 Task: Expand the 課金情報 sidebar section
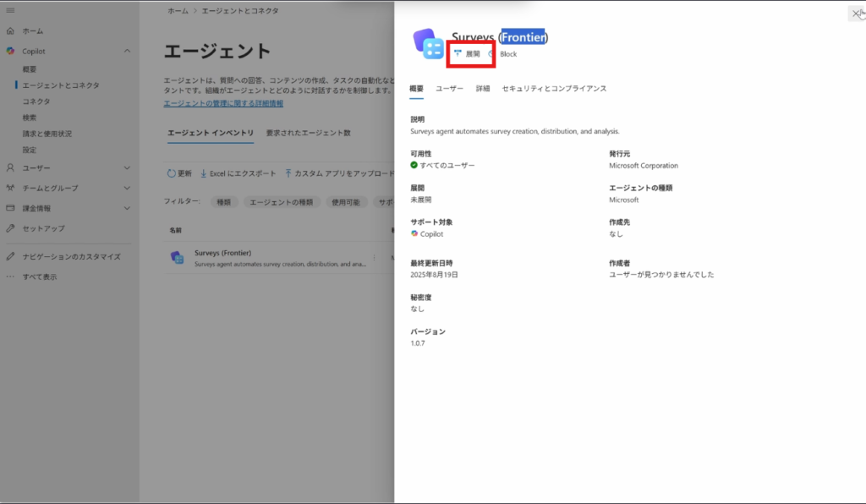[x=127, y=208]
